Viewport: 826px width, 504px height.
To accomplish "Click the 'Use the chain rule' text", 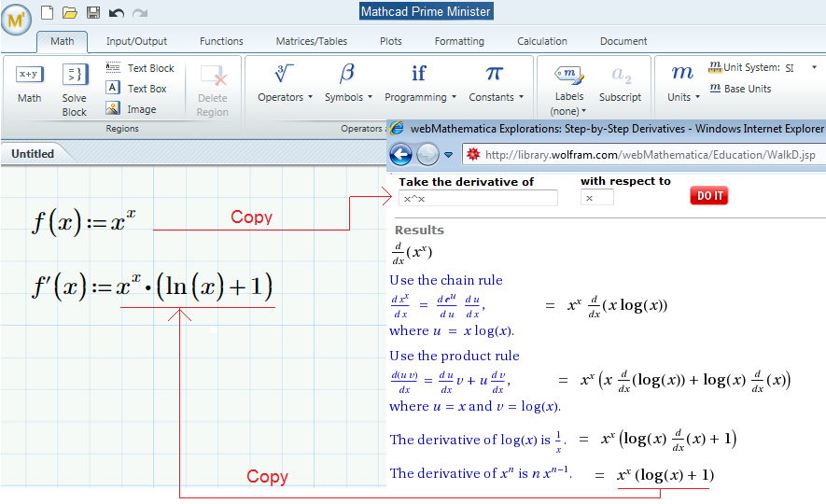I will coord(445,280).
